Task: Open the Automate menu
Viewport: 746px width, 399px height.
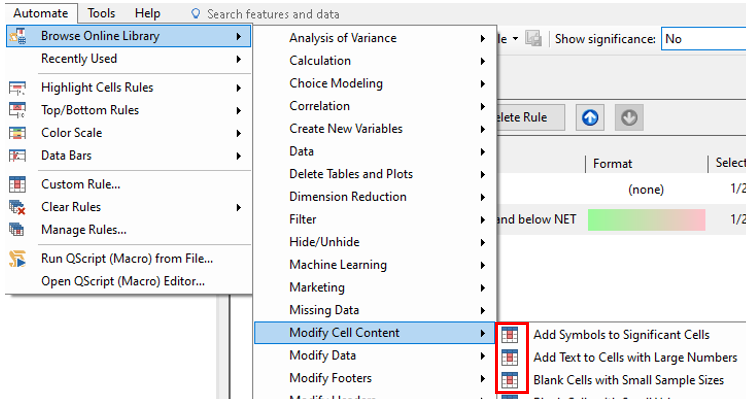Action: [x=41, y=13]
